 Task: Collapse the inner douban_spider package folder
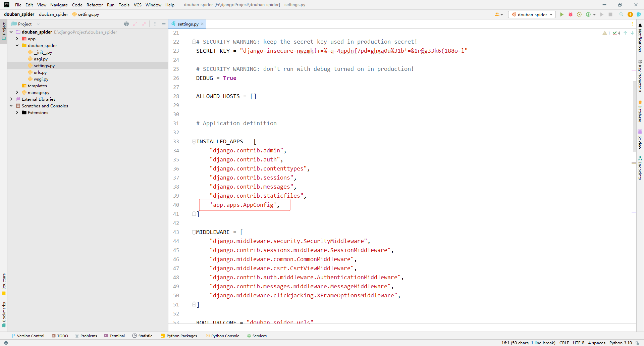[17, 45]
